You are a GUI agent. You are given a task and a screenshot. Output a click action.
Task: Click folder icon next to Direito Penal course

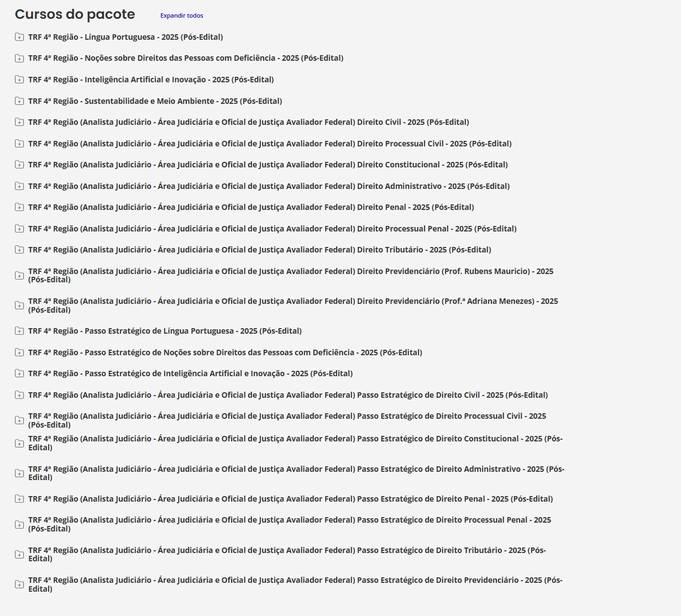click(19, 207)
